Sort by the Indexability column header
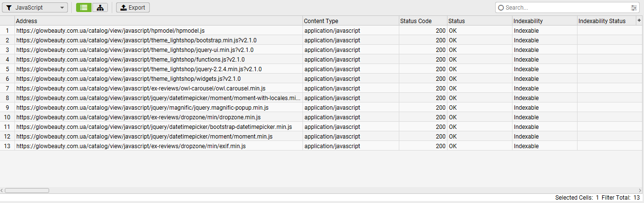 tap(544, 21)
